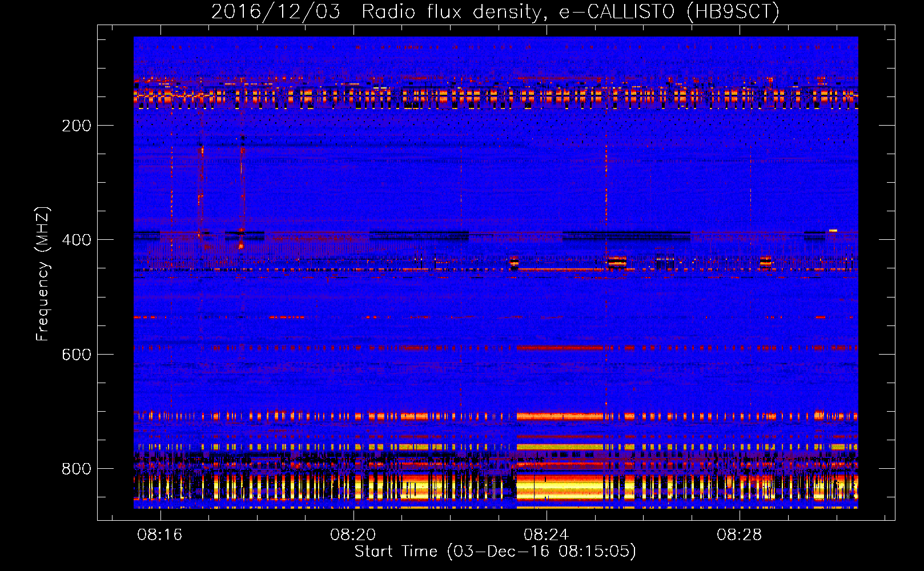
Task: Click the 600 frequency tick label
Action: click(x=77, y=355)
